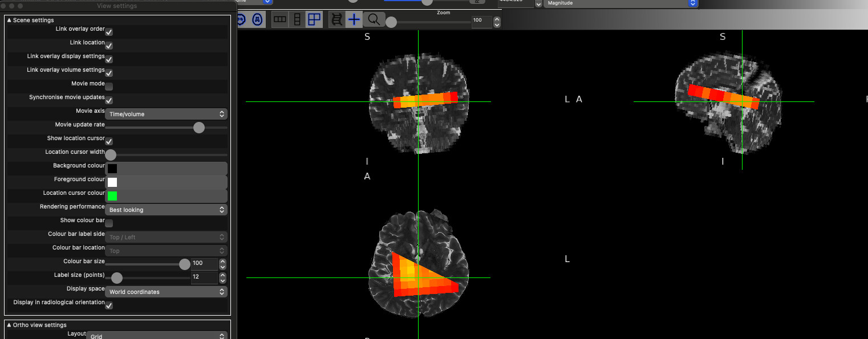Image resolution: width=868 pixels, height=339 pixels.
Task: Collapse the Ortho view settings section
Action: click(x=10, y=325)
